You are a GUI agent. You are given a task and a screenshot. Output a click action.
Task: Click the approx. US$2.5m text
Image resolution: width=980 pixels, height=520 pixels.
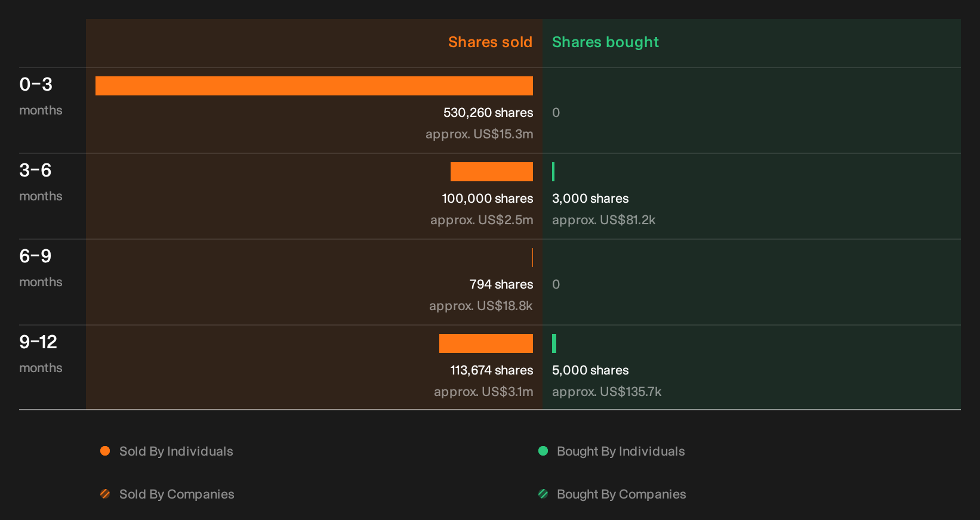pos(482,220)
